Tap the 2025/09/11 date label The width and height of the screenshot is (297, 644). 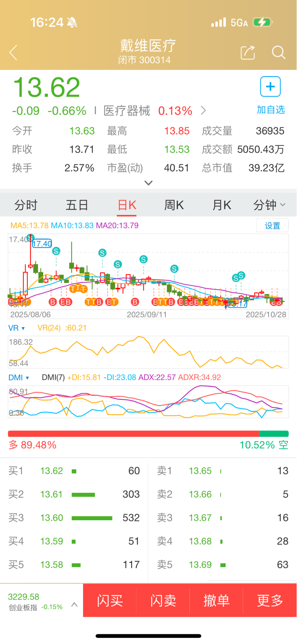147,314
